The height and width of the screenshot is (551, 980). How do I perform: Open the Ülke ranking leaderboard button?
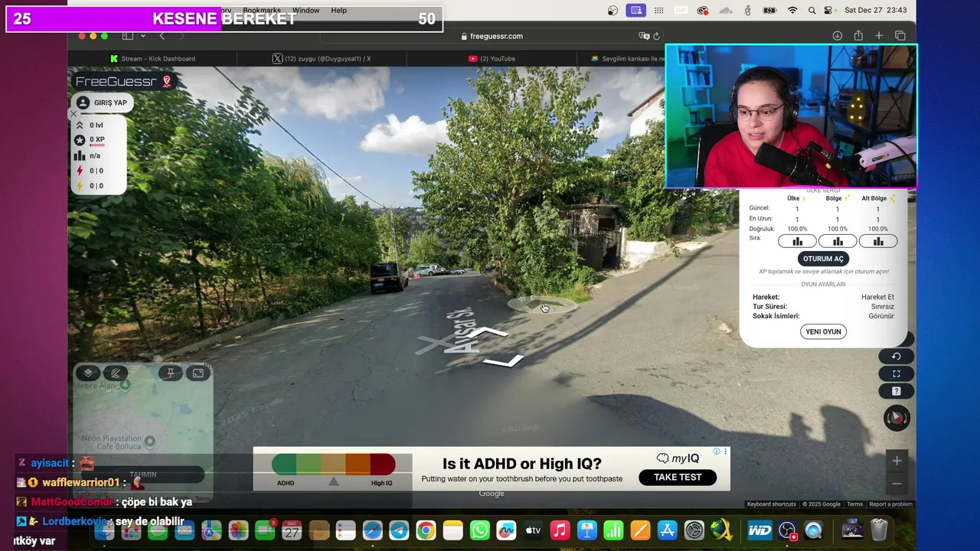point(797,241)
